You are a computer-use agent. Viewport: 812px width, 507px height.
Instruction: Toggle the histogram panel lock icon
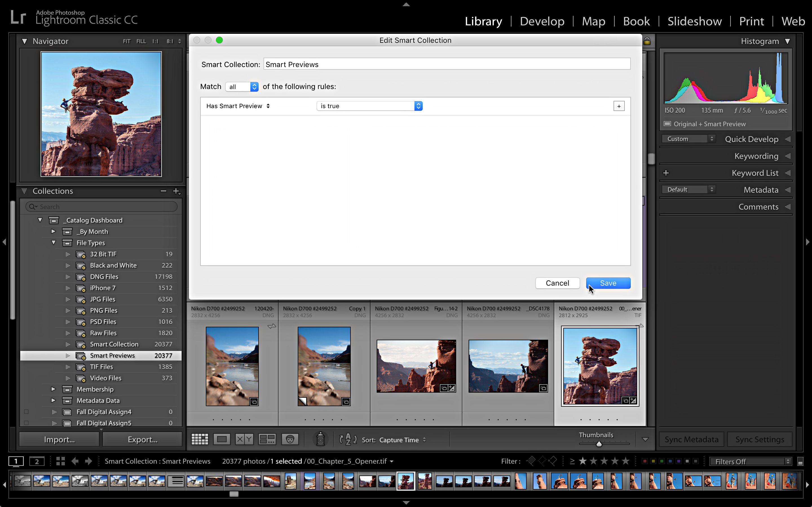click(648, 40)
